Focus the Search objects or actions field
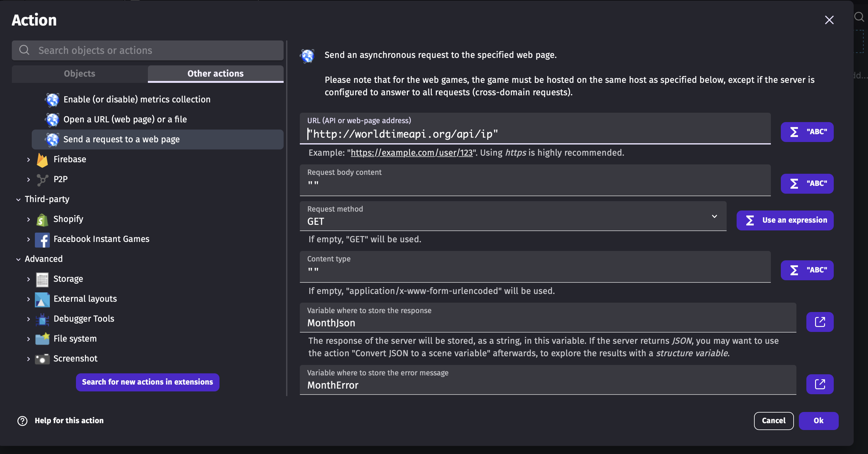This screenshot has width=868, height=454. (147, 50)
